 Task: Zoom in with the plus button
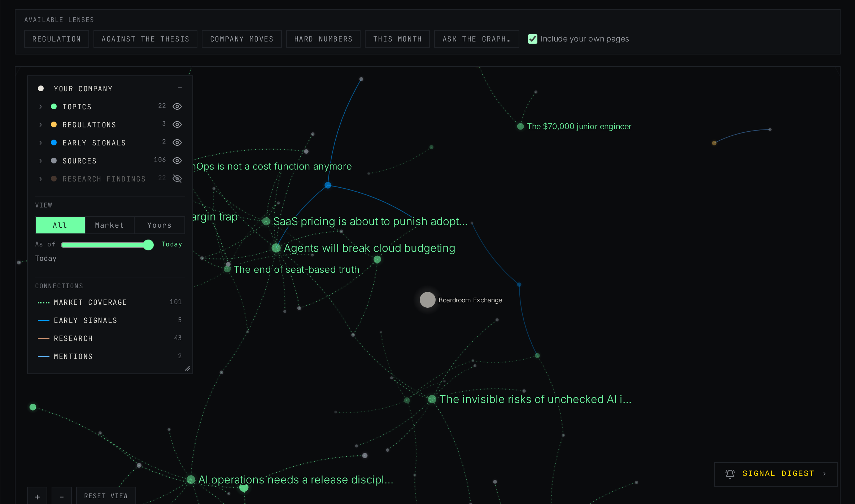[37, 496]
